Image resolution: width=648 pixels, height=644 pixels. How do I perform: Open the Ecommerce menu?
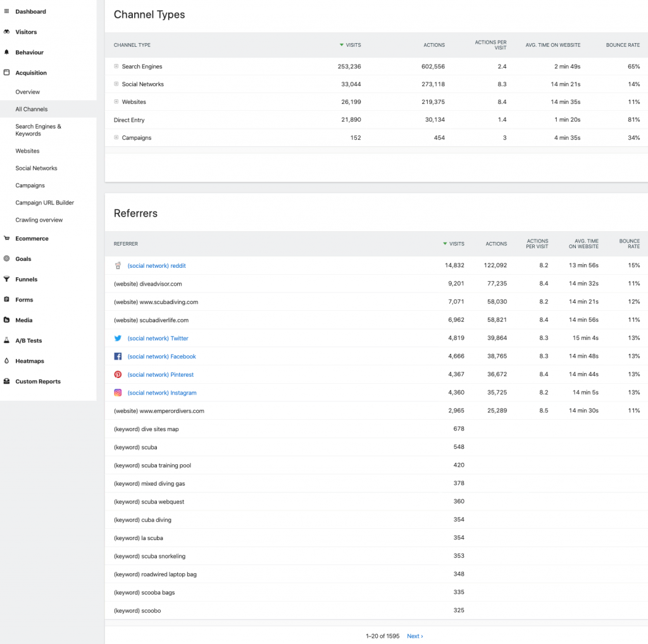[x=32, y=239]
